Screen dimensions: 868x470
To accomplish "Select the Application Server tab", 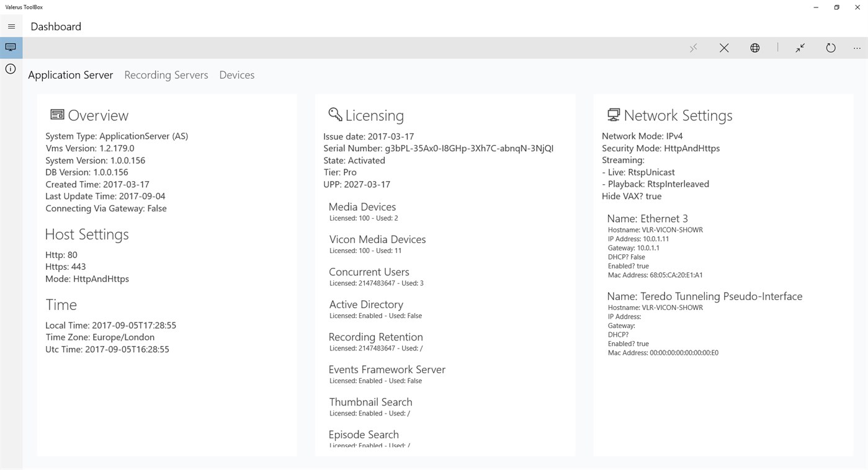I will point(70,74).
